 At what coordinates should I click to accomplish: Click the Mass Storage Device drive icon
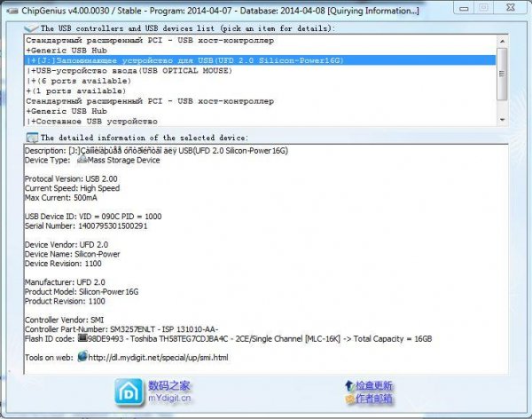[x=82, y=159]
